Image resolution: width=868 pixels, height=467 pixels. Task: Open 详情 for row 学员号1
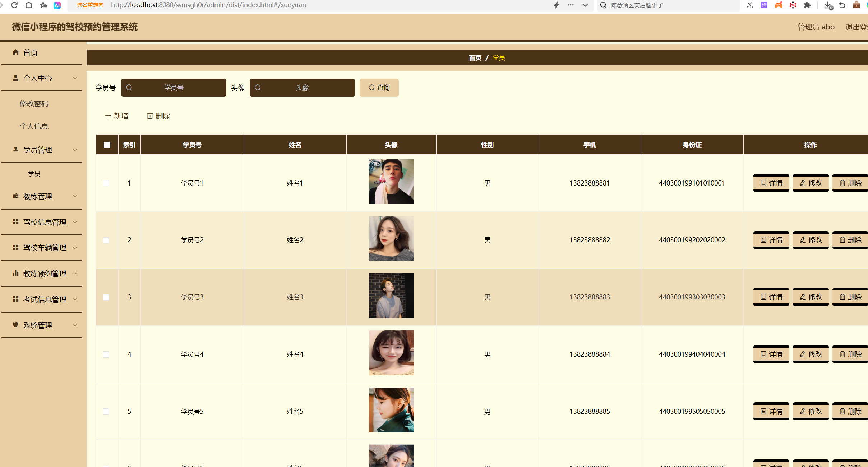pyautogui.click(x=771, y=183)
